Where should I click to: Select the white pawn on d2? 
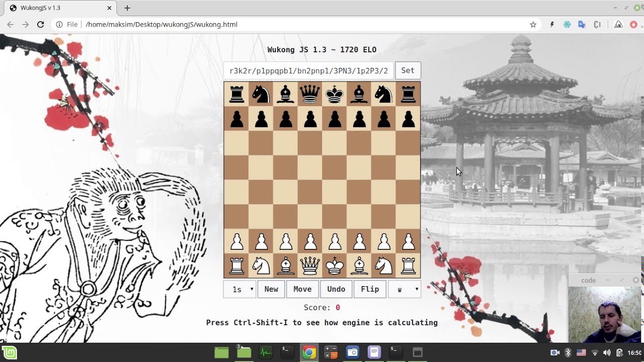coord(310,241)
